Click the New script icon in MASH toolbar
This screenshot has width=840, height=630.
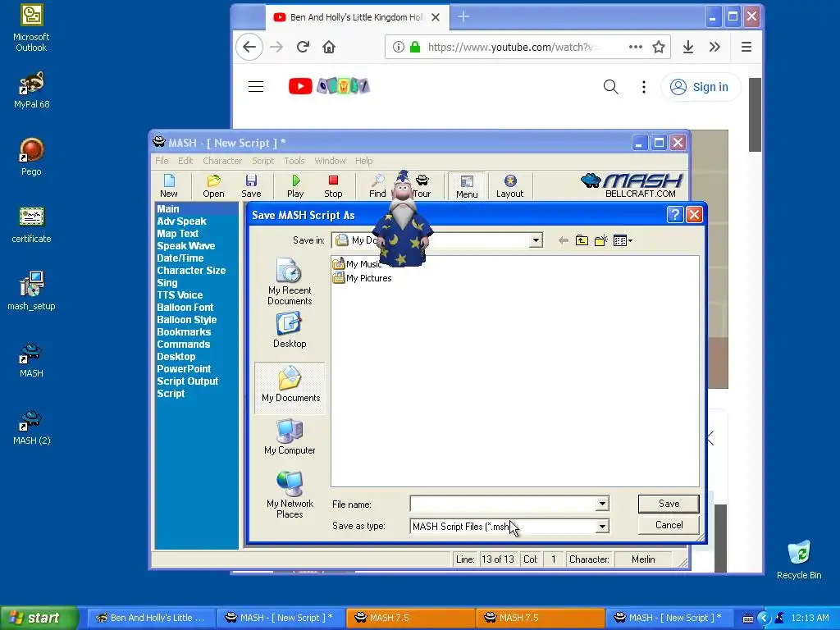pos(169,186)
